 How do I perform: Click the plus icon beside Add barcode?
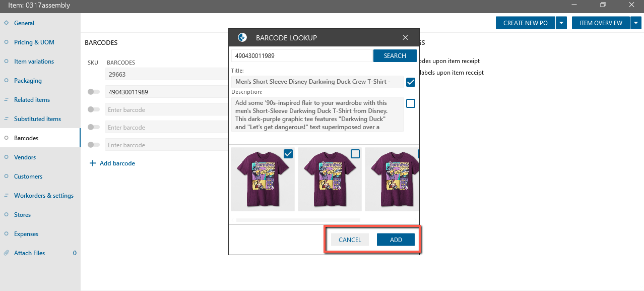92,163
